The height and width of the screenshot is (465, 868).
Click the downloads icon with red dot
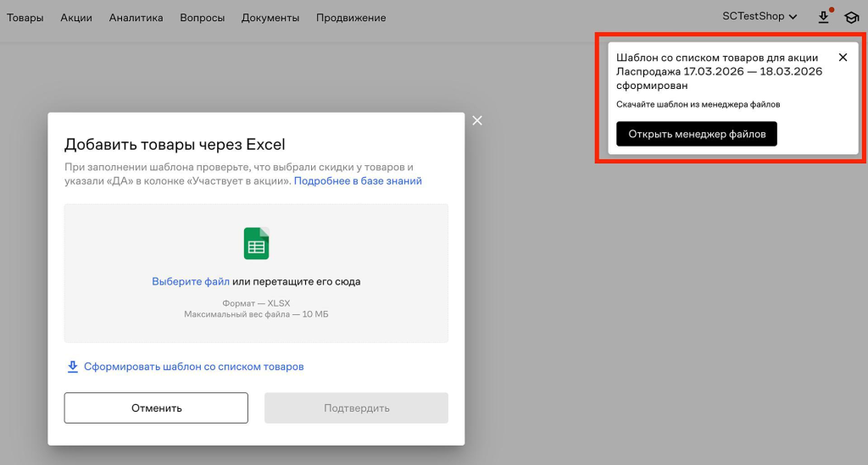coord(823,17)
